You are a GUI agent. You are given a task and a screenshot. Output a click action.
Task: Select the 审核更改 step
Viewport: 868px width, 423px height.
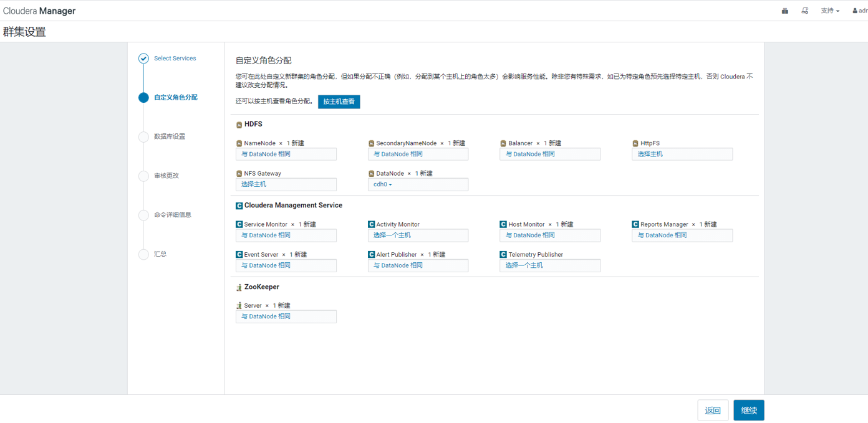pyautogui.click(x=166, y=176)
